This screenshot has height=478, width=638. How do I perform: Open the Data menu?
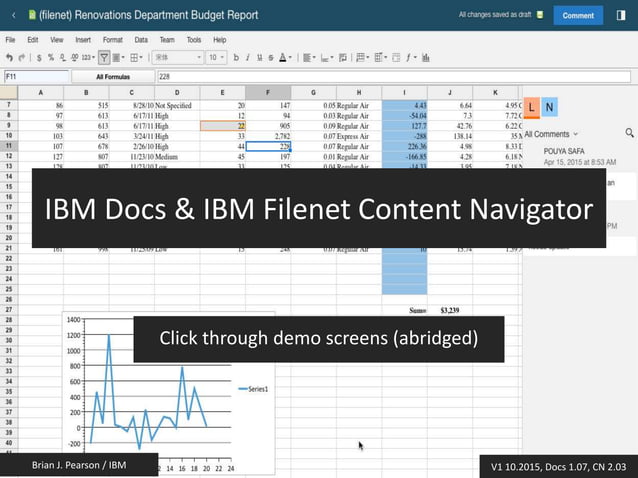click(141, 40)
